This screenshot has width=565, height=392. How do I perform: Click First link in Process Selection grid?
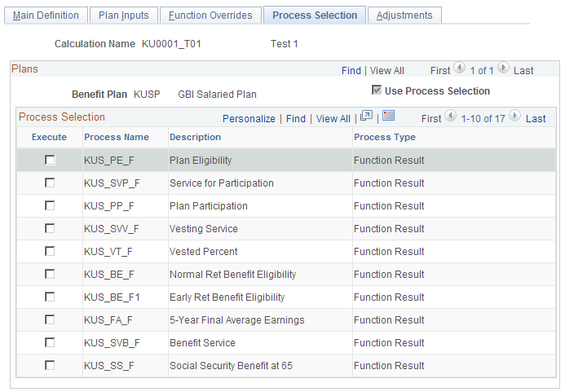point(431,118)
